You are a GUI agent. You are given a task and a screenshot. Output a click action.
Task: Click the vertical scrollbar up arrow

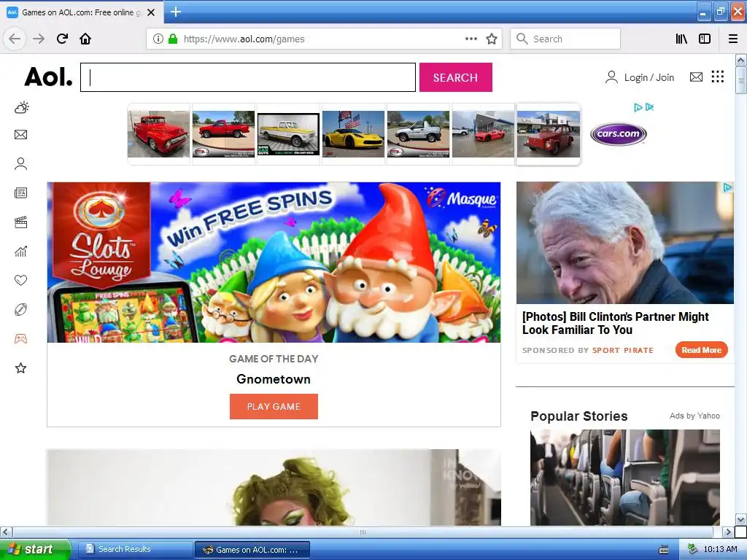click(740, 60)
